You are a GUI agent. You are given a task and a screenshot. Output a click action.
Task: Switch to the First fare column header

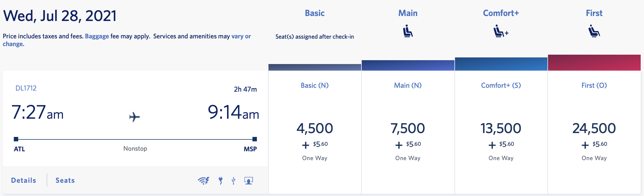click(594, 13)
